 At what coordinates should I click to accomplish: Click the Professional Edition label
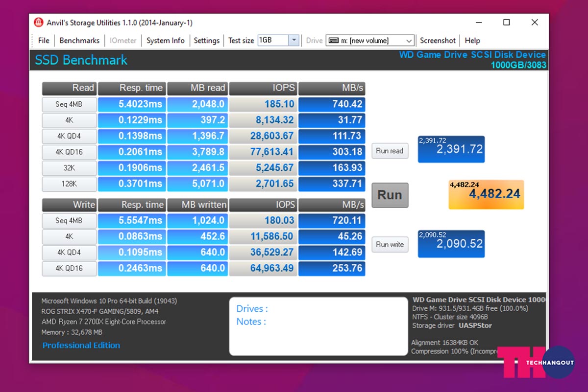pos(81,345)
